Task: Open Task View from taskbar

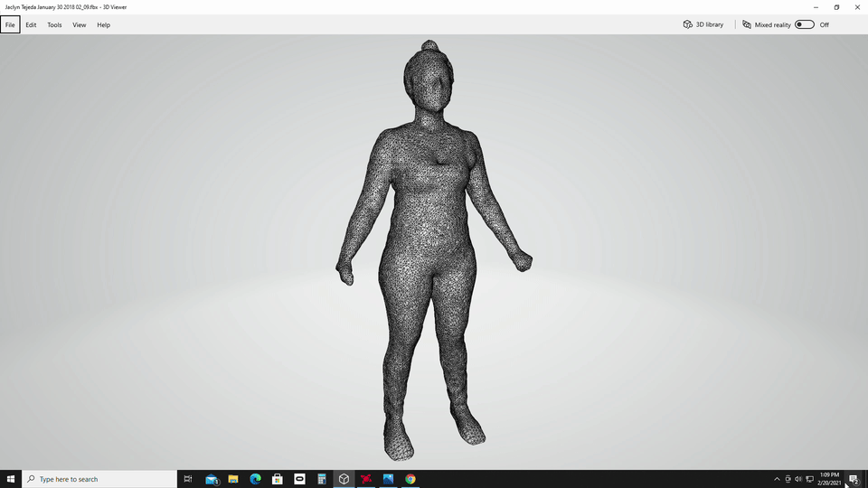Action: tap(188, 479)
